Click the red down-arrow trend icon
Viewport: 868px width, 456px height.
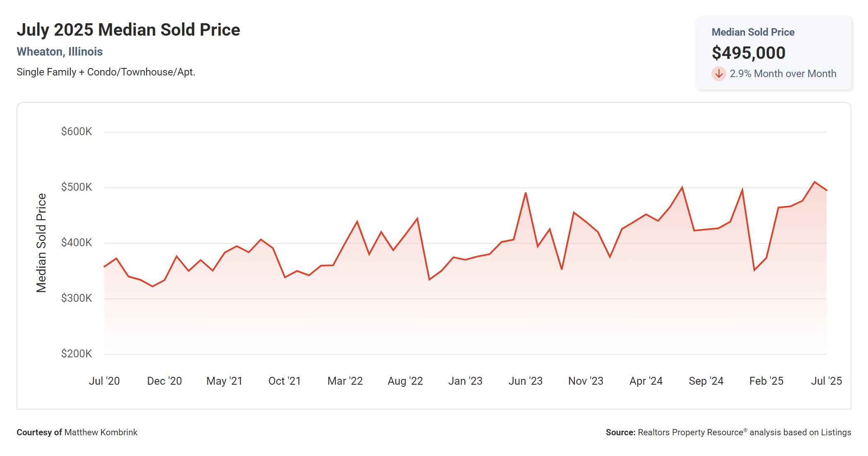click(x=719, y=74)
